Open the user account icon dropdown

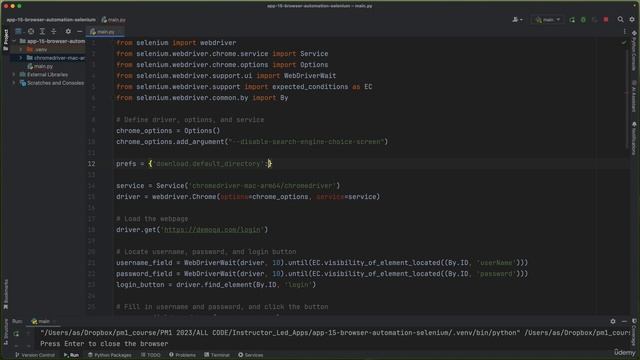point(517,20)
